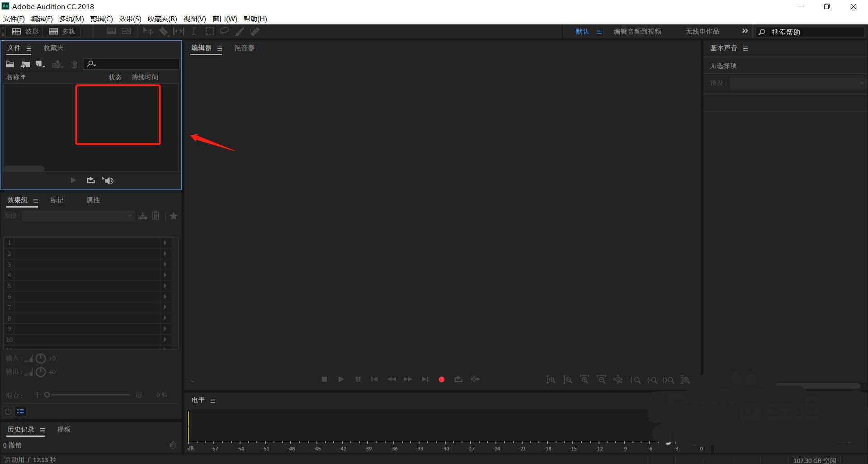The height and width of the screenshot is (464, 868).
Task: Sort files by the 名称 column
Action: pyautogui.click(x=16, y=77)
